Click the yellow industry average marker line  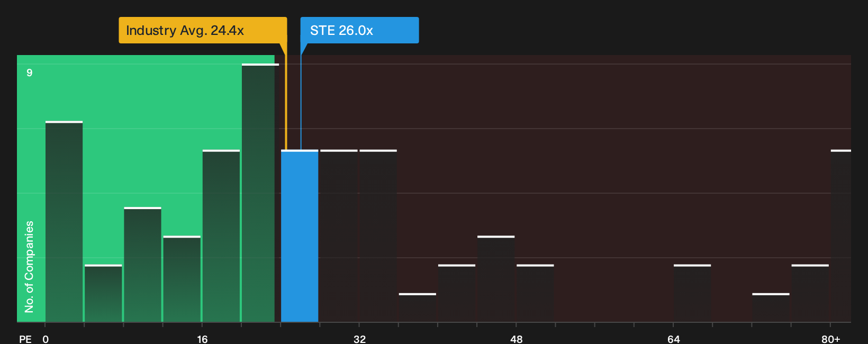[286, 103]
